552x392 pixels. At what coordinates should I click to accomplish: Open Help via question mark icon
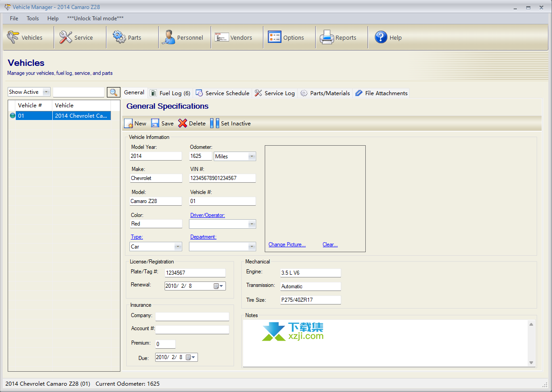(381, 37)
